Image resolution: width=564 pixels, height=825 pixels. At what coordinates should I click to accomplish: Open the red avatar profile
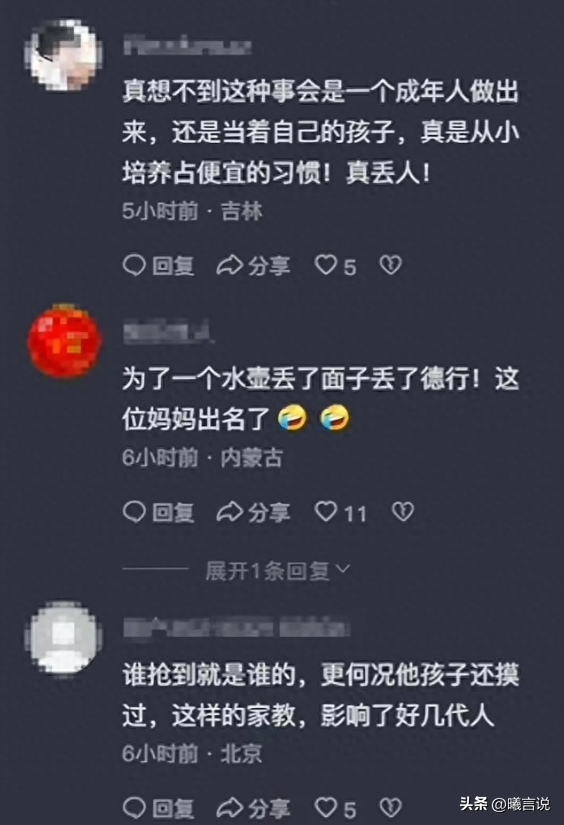pos(64,340)
